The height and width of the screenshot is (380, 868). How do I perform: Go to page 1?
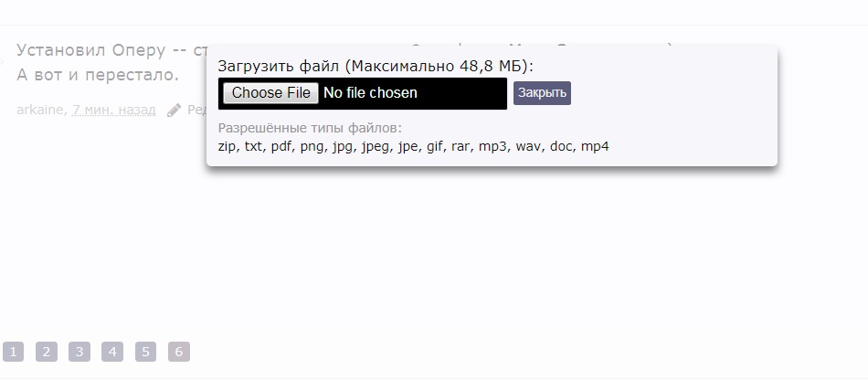coord(13,352)
